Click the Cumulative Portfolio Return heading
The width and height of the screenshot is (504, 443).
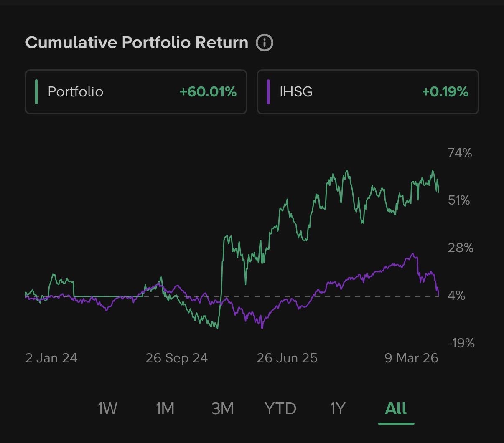coord(137,43)
